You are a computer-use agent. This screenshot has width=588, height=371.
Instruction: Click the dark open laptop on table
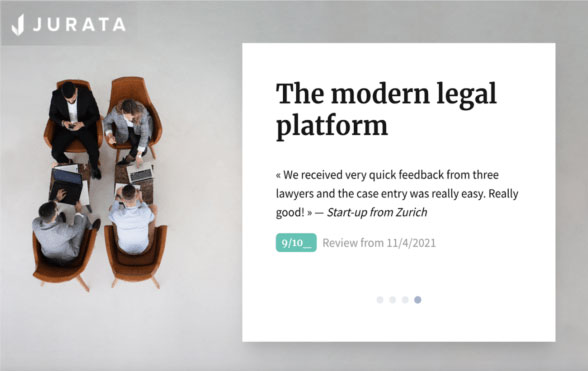pyautogui.click(x=67, y=185)
